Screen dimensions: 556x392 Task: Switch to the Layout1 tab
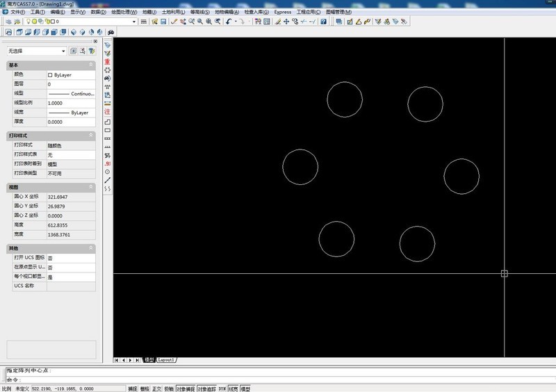coord(166,360)
